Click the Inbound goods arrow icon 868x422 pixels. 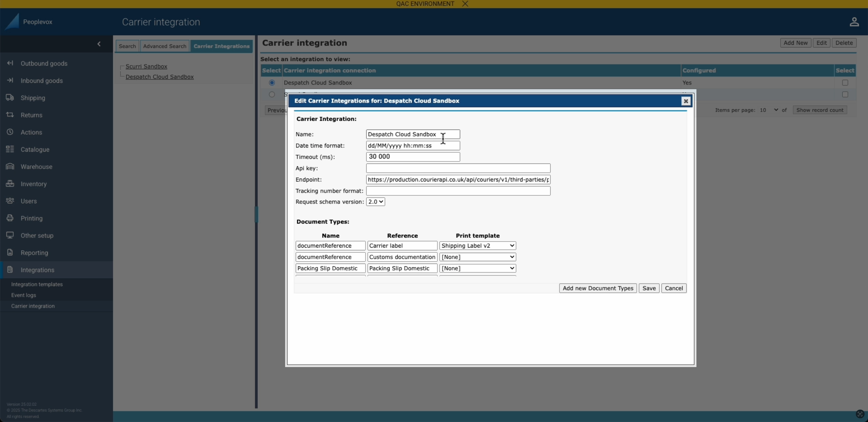click(10, 80)
